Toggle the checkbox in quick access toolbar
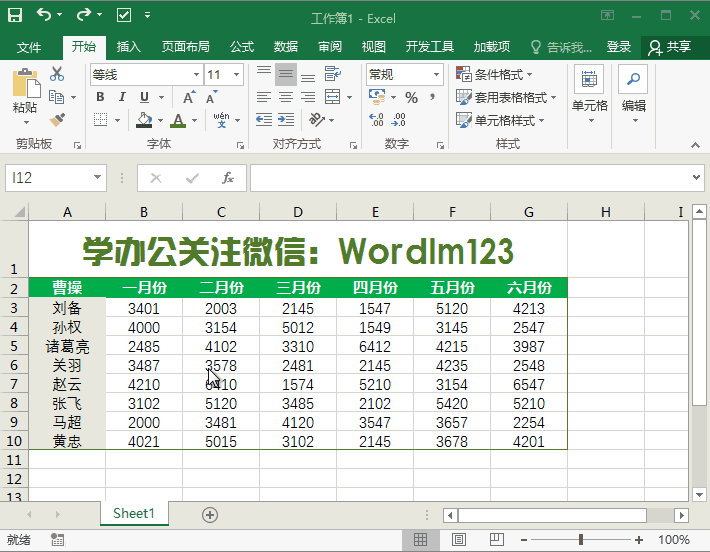This screenshot has width=710, height=552. pos(124,15)
